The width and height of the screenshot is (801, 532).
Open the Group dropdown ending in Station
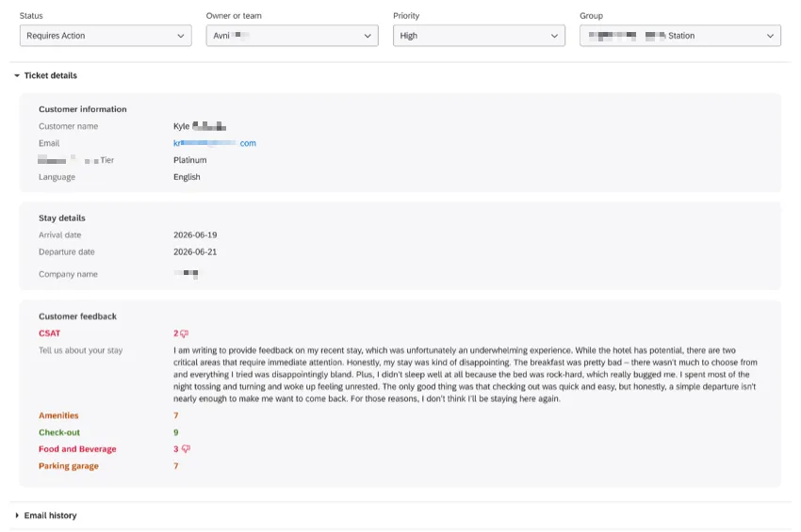tap(680, 36)
